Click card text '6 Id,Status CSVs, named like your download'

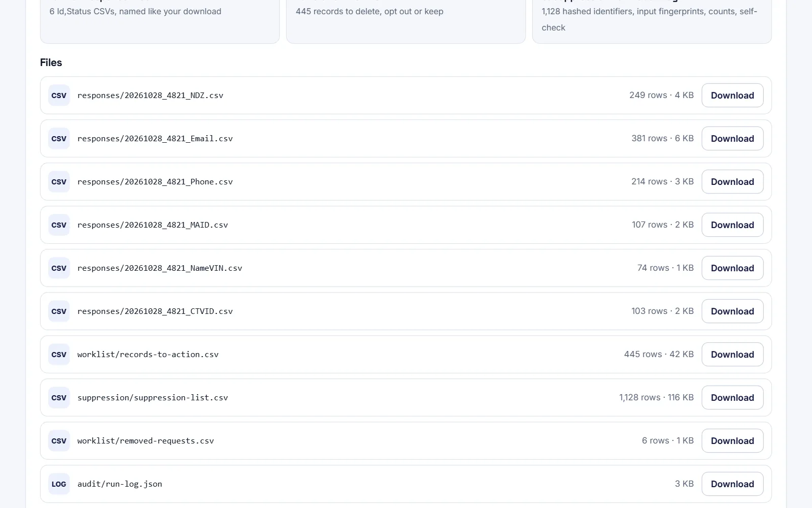click(136, 11)
